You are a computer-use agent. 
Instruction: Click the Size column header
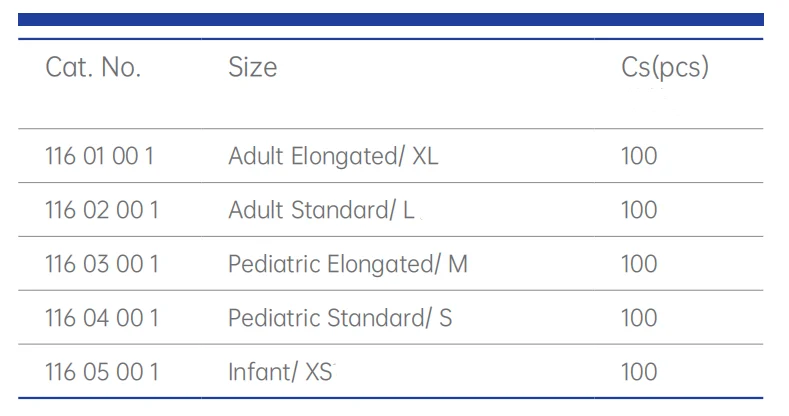253,67
